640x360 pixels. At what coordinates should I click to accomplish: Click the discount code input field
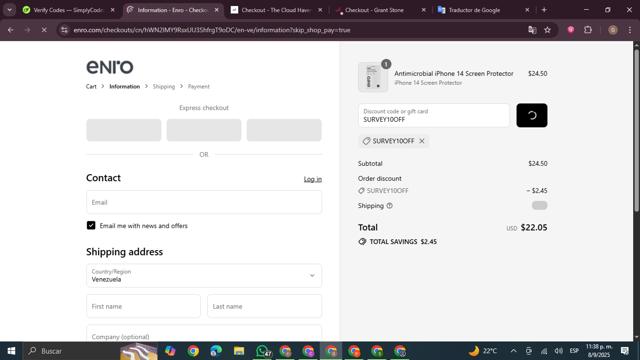(x=434, y=116)
